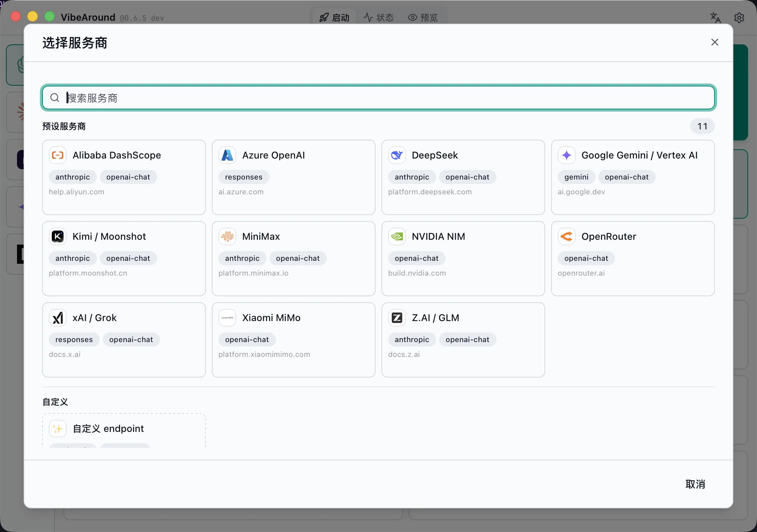Click the ai.azure.com text
This screenshot has height=532, width=757.
pos(241,192)
